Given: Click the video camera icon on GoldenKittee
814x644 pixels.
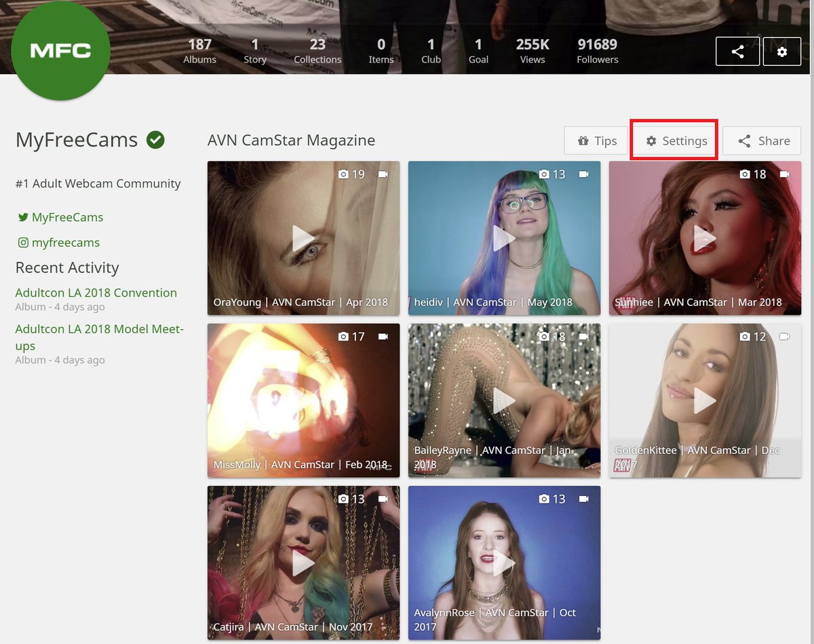Looking at the screenshot, I should (785, 337).
